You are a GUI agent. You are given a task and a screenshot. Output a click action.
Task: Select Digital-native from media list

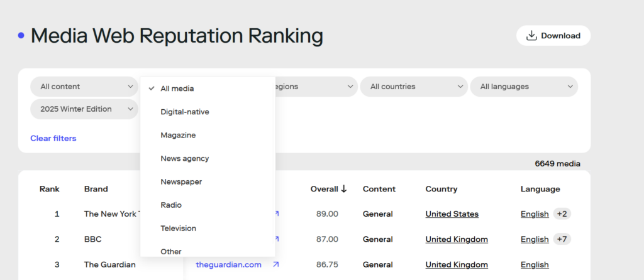click(185, 112)
